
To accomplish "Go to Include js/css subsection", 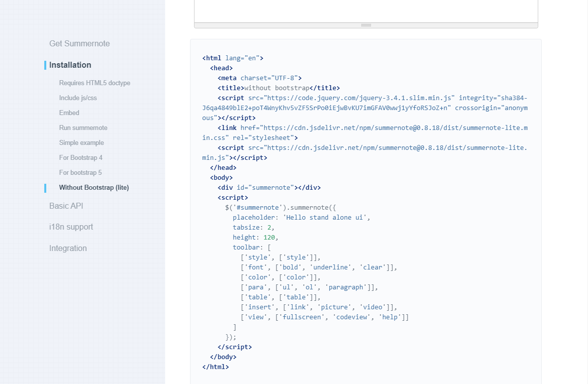I will point(78,98).
